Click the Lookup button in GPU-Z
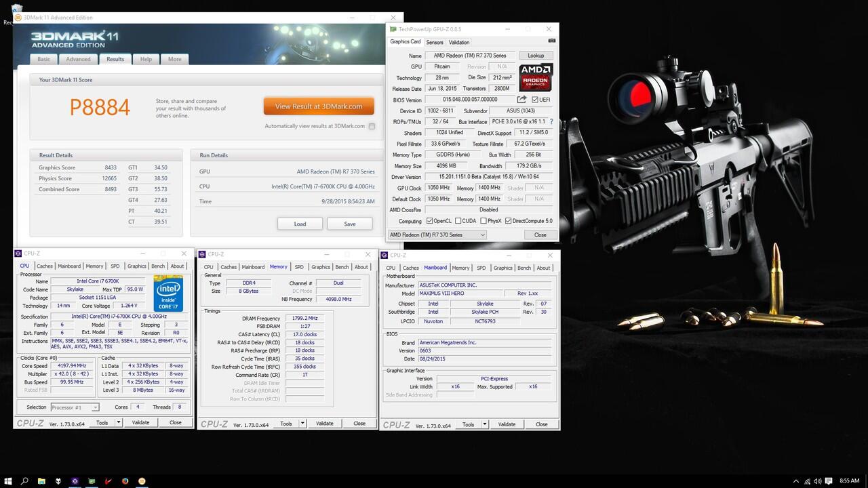The width and height of the screenshot is (868, 488). tap(536, 56)
